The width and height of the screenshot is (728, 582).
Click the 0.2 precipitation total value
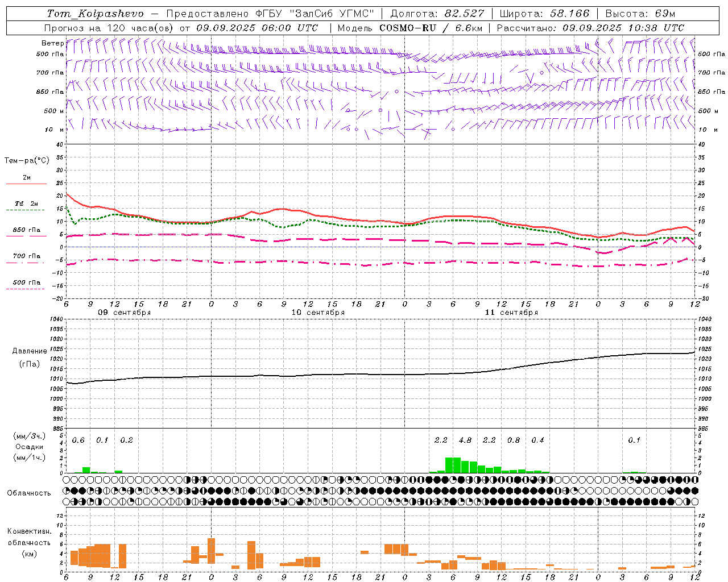pyautogui.click(x=126, y=440)
